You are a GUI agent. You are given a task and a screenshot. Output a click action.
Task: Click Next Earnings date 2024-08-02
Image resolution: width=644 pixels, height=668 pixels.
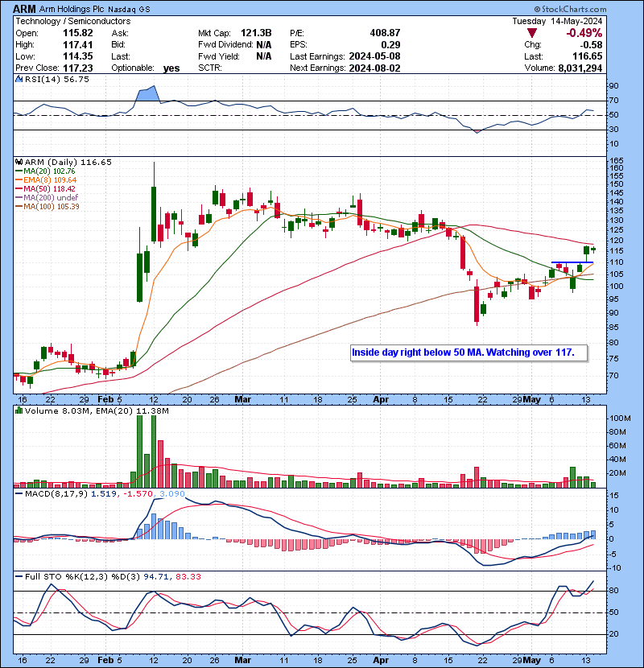pos(374,68)
